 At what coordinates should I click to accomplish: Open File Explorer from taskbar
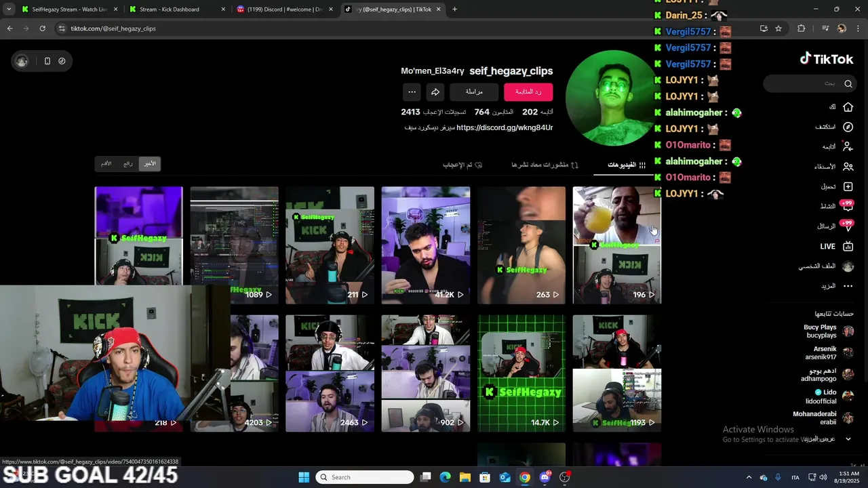[x=465, y=477]
